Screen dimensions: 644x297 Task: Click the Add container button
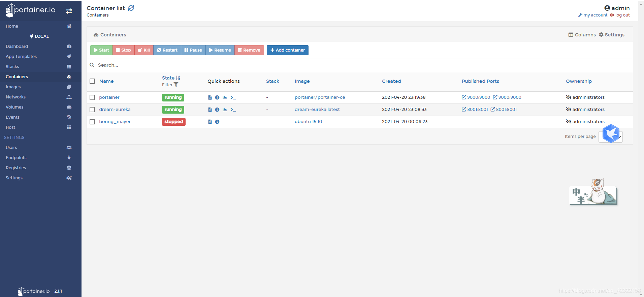click(288, 50)
